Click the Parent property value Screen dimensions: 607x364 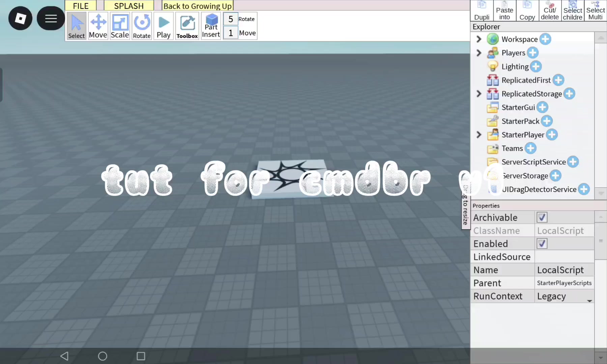click(565, 283)
